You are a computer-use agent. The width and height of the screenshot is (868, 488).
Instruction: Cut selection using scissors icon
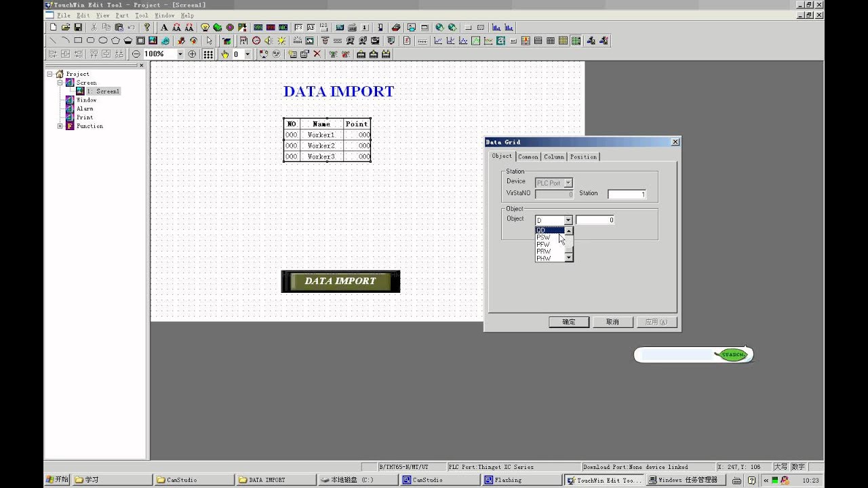pyautogui.click(x=94, y=27)
